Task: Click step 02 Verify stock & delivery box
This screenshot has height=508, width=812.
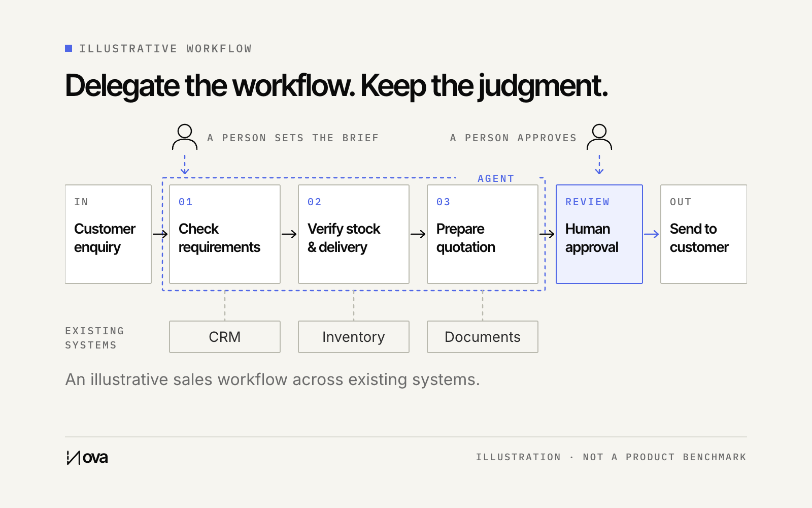Action: point(354,234)
